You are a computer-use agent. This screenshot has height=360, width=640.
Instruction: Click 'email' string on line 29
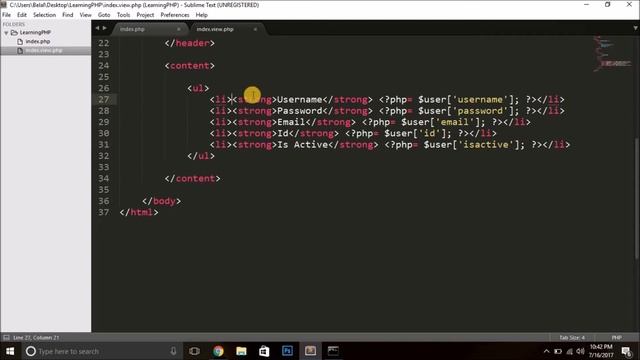[454, 122]
